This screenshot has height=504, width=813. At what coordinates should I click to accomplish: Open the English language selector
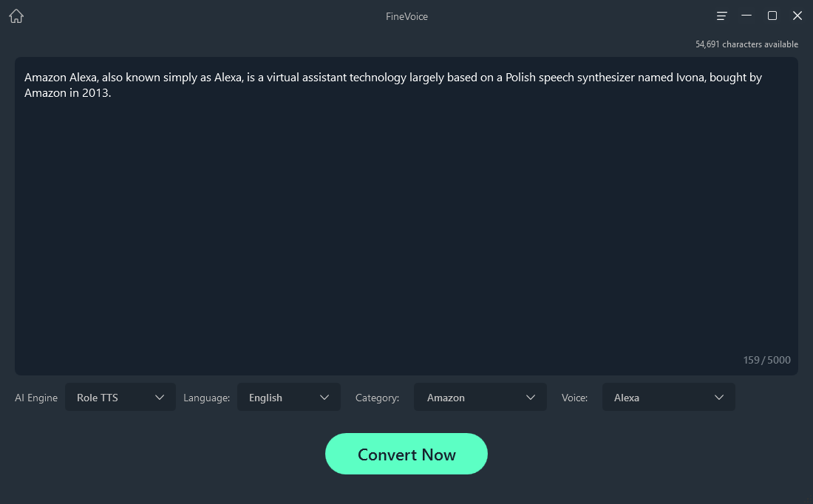tap(289, 397)
